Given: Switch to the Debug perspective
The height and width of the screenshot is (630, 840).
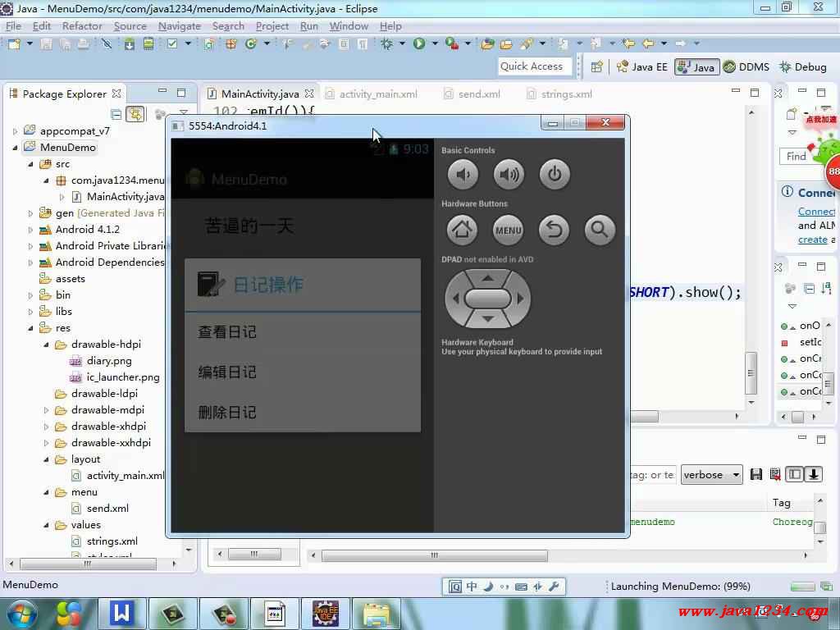Looking at the screenshot, I should [803, 67].
